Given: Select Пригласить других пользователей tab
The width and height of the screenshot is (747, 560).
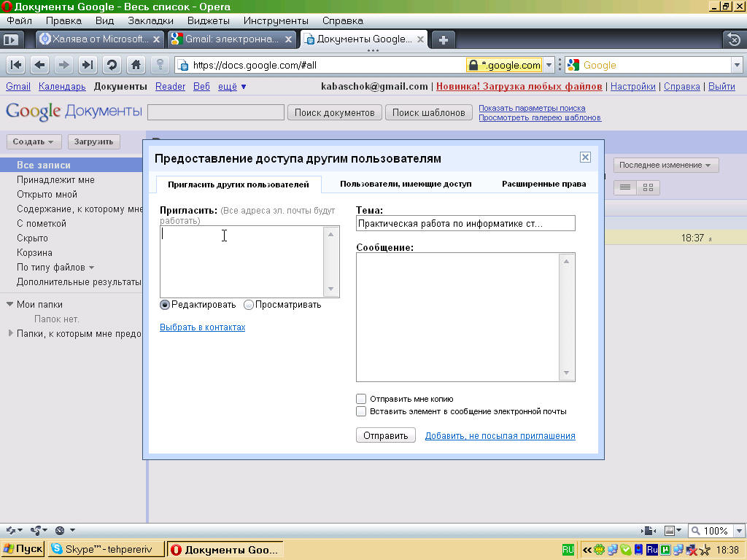Looking at the screenshot, I should [x=239, y=184].
